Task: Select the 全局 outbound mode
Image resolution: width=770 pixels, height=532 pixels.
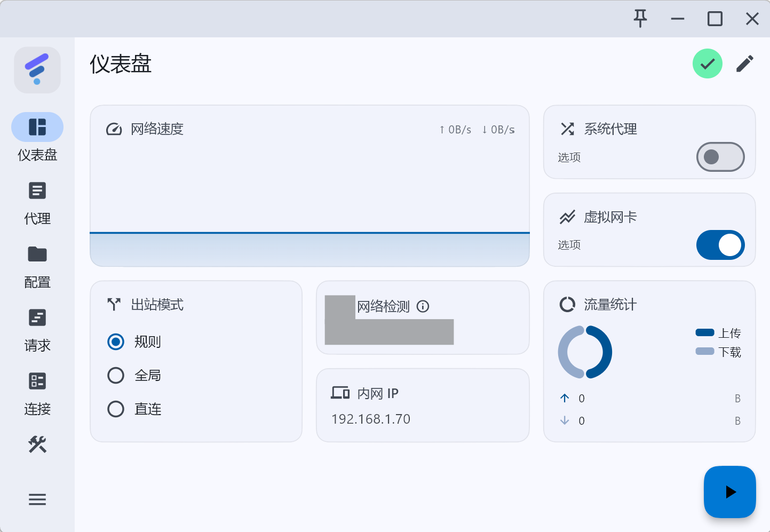Action: click(x=116, y=375)
